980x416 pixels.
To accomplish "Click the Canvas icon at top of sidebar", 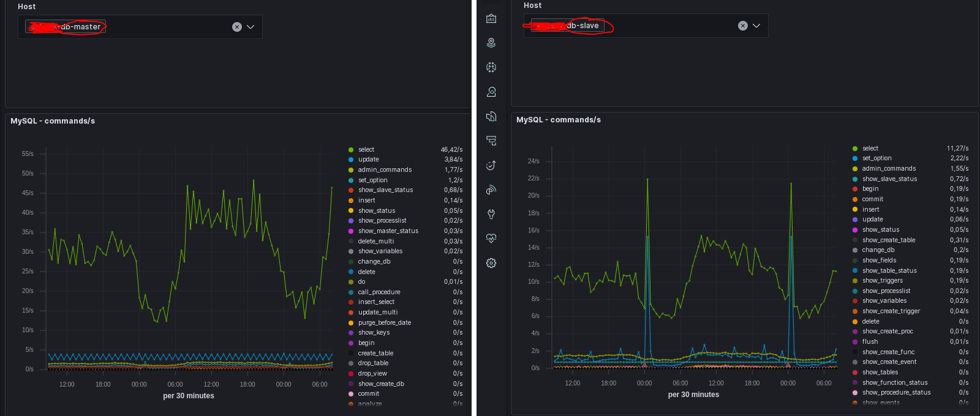I will (491, 18).
